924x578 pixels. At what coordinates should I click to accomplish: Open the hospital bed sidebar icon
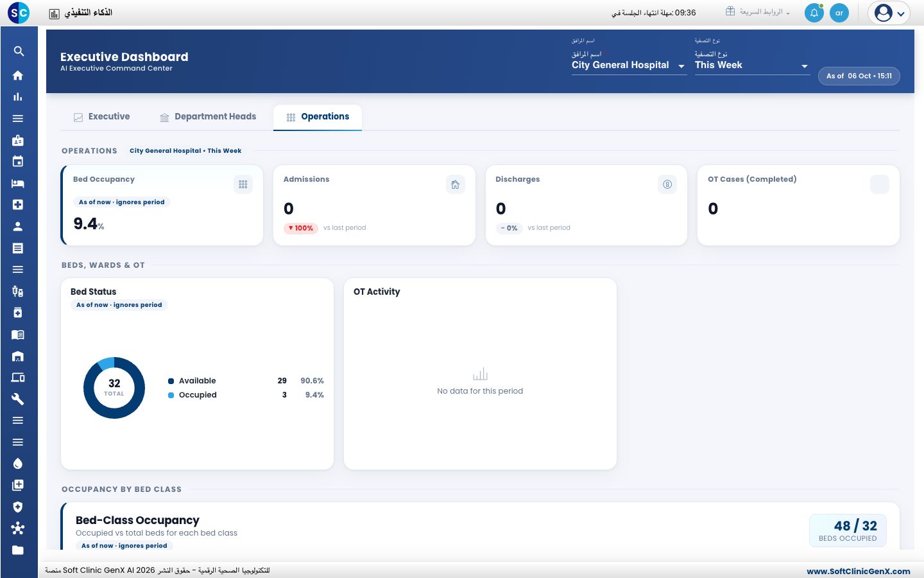tap(18, 183)
